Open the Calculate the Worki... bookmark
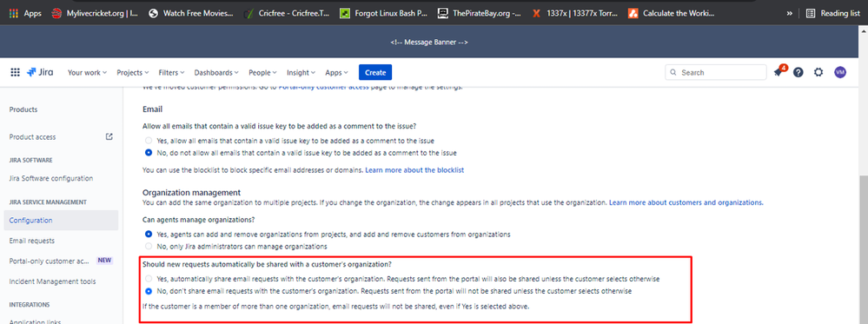The width and height of the screenshot is (868, 324). pyautogui.click(x=672, y=13)
